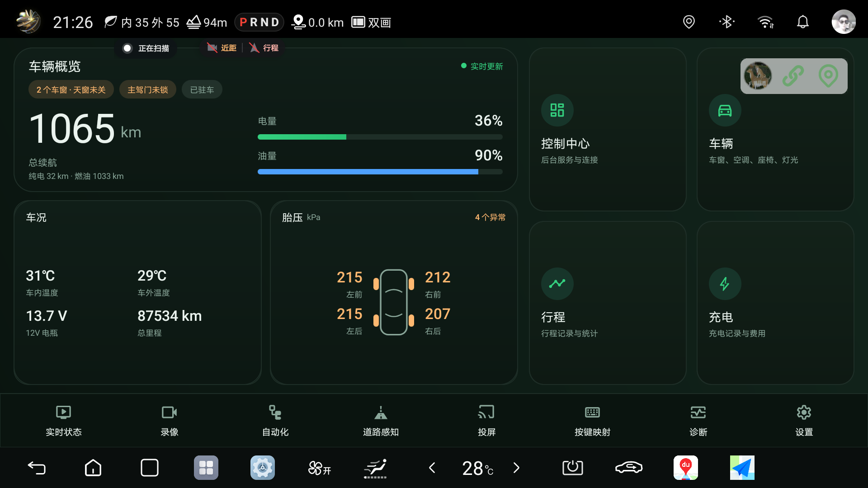Go to the home screen icon
This screenshot has height=488, width=868.
[93, 468]
